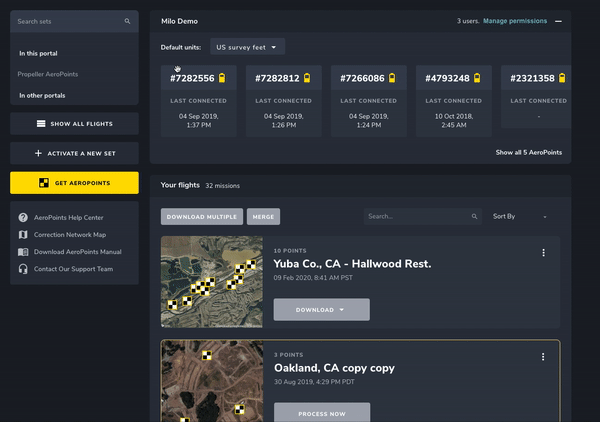Screen dimensions: 600x422
Task: Select Propeller AeroPoints set
Action: tap(48, 74)
